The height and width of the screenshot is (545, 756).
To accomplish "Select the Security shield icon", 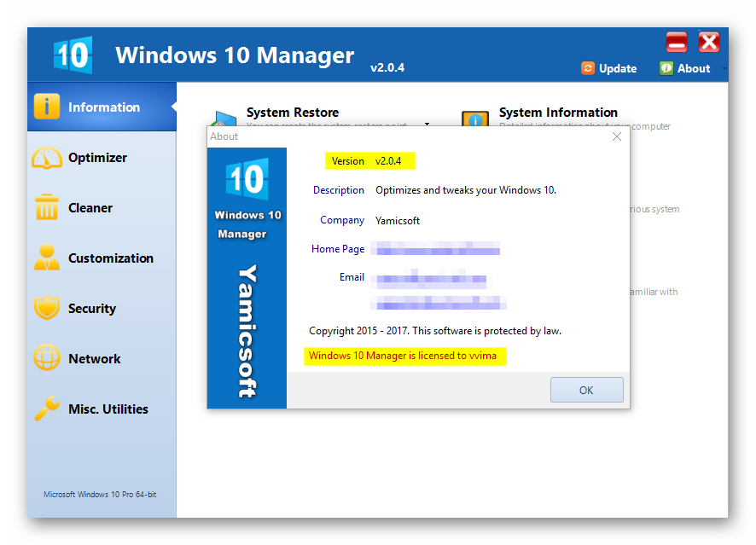I will (x=47, y=308).
